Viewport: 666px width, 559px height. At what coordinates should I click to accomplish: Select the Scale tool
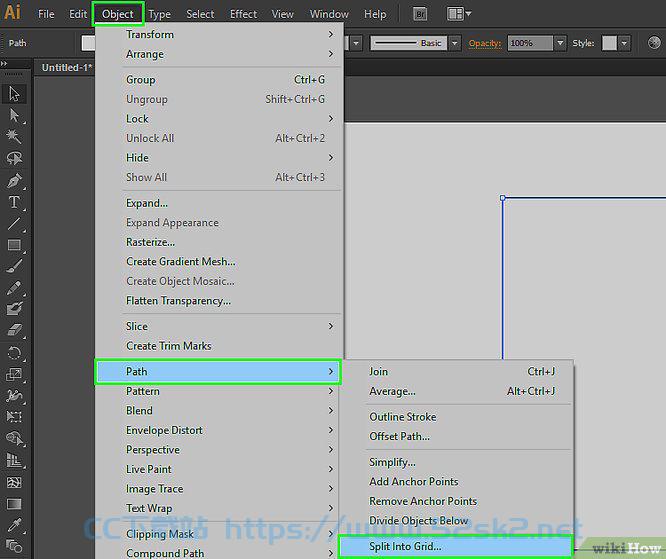tap(14, 374)
